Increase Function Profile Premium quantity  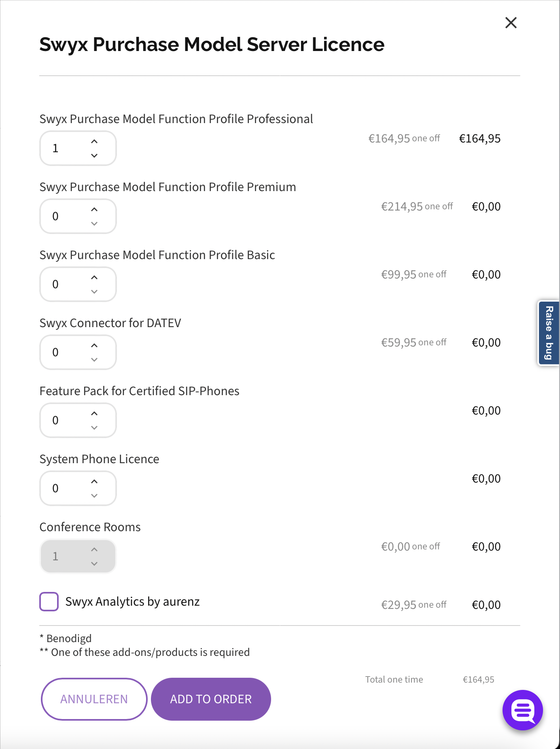(x=94, y=209)
